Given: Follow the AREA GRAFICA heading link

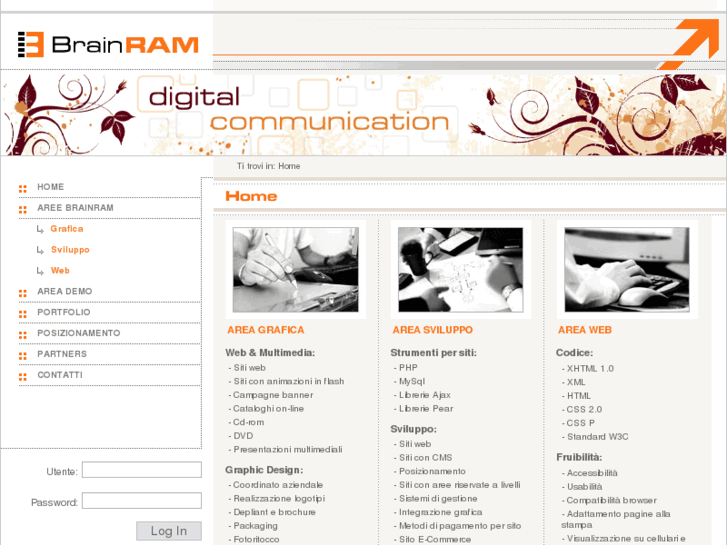Looking at the screenshot, I should pos(266,330).
